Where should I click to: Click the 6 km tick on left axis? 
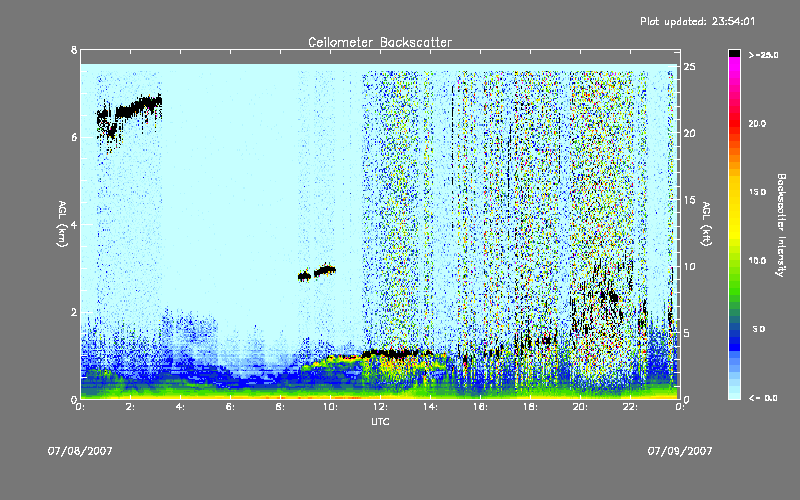click(74, 137)
